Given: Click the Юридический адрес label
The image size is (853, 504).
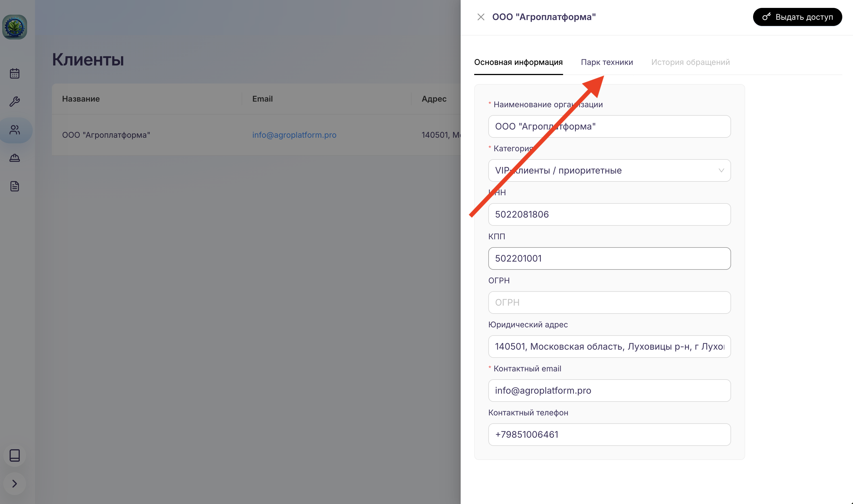Looking at the screenshot, I should [x=528, y=325].
